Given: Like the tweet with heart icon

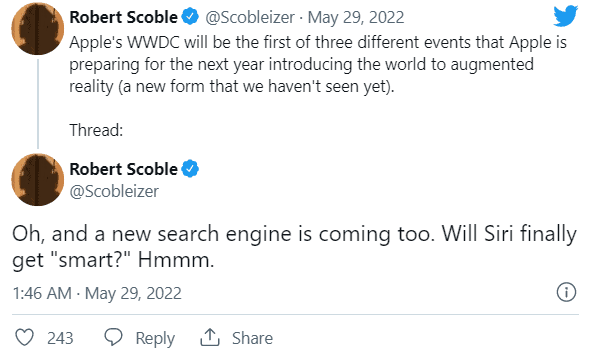Looking at the screenshot, I should [x=25, y=337].
